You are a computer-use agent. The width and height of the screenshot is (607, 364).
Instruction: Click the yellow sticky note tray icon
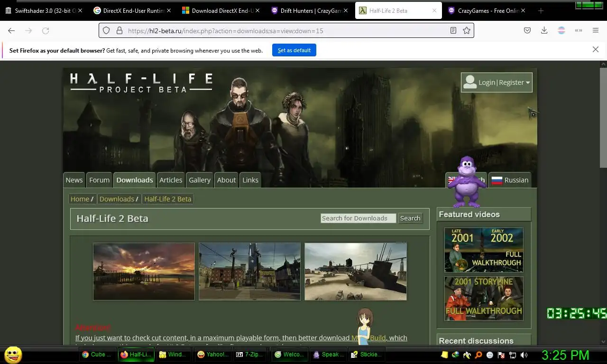pyautogui.click(x=444, y=355)
